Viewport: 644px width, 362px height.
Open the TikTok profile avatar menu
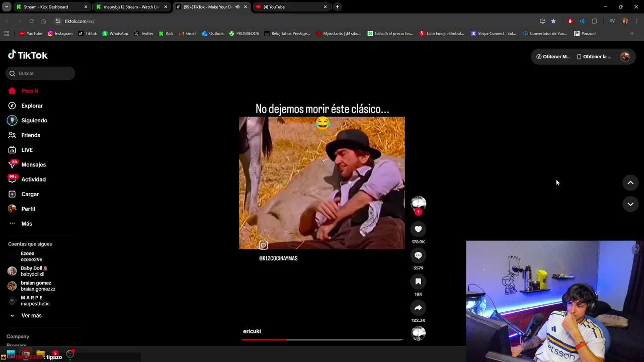625,57
